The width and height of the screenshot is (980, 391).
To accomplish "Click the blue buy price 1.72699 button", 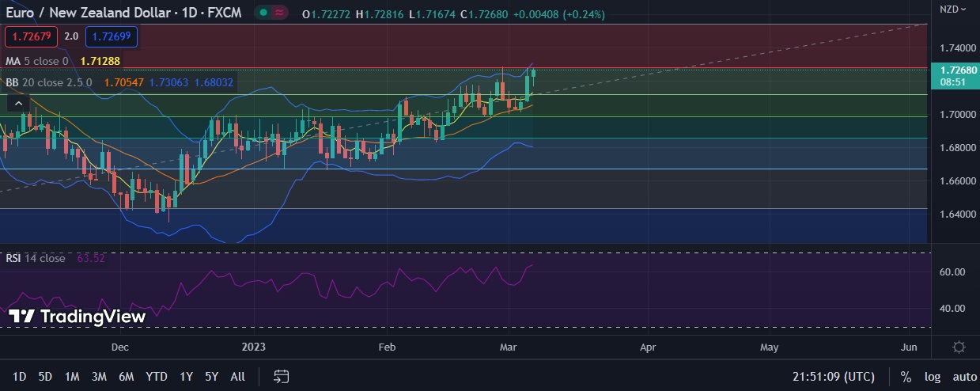I will click(112, 36).
